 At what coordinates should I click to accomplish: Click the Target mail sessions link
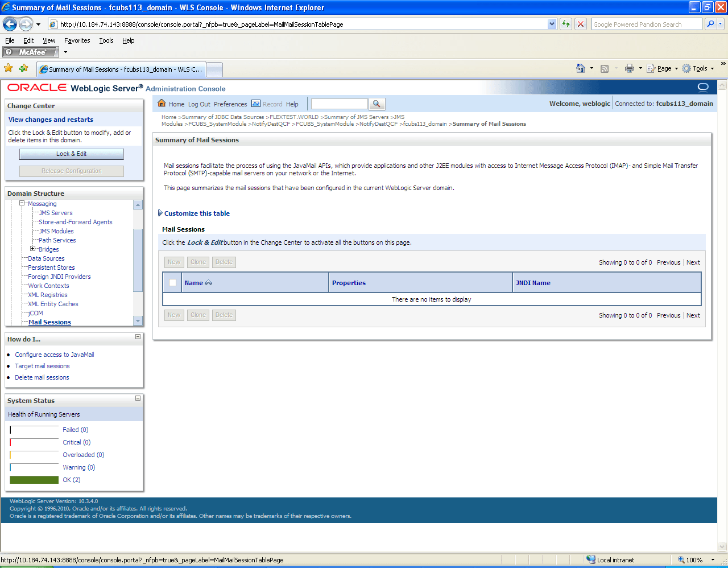[x=42, y=366]
